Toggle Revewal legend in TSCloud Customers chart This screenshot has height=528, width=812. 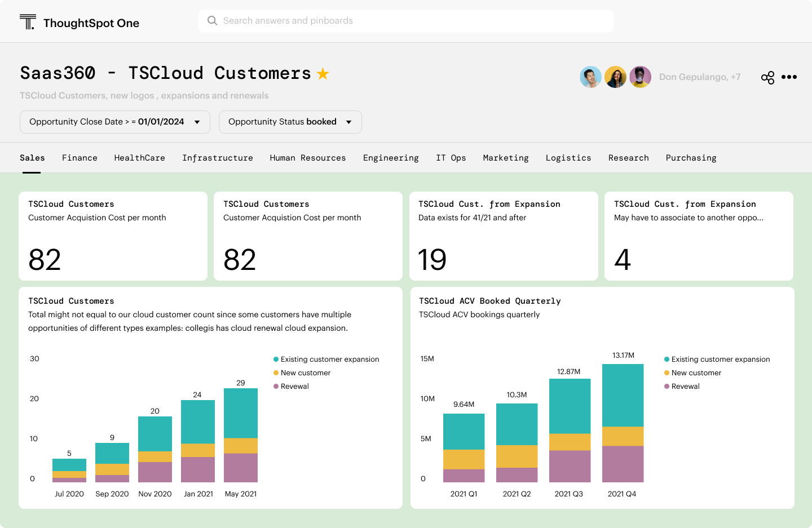click(291, 387)
